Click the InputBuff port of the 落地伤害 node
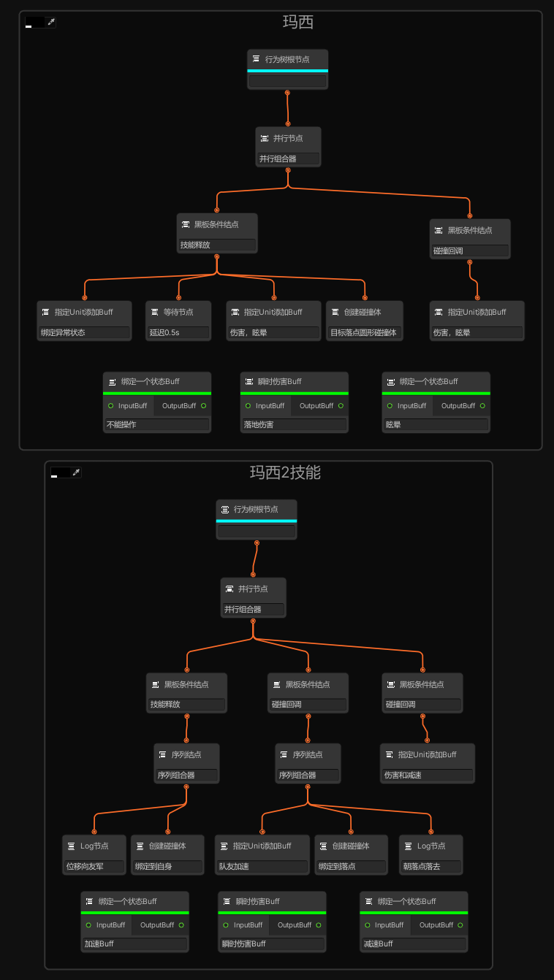554x980 pixels. [248, 406]
